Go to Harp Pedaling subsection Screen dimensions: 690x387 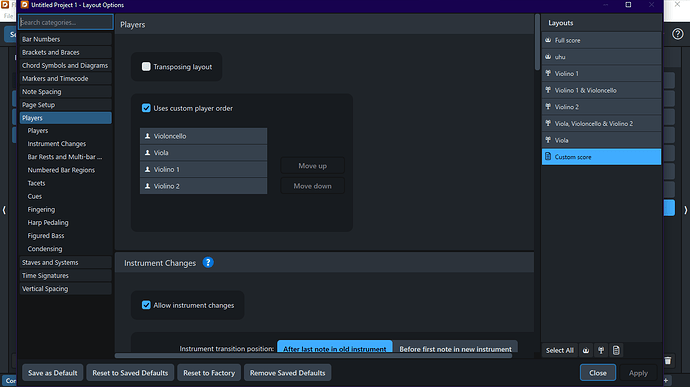pos(48,222)
